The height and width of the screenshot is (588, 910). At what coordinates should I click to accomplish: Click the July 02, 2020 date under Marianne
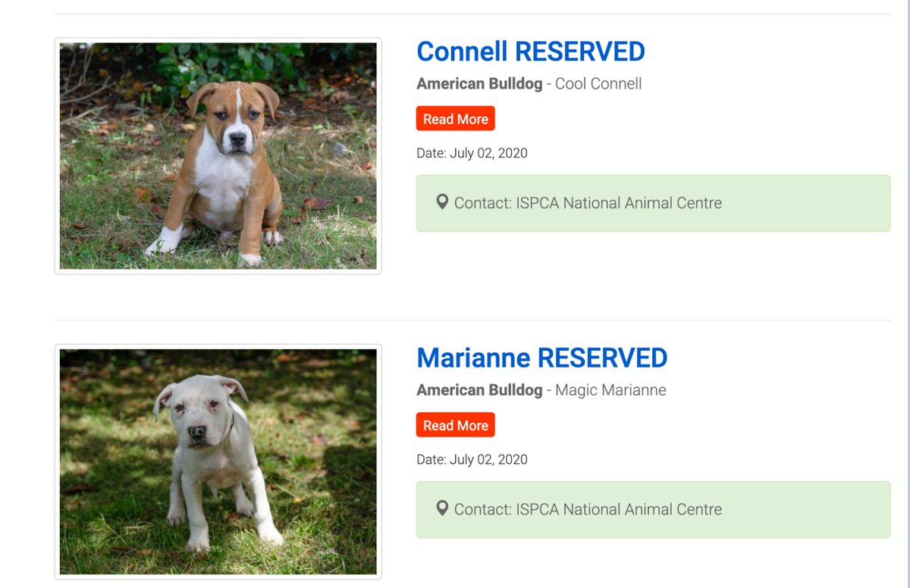coord(488,459)
